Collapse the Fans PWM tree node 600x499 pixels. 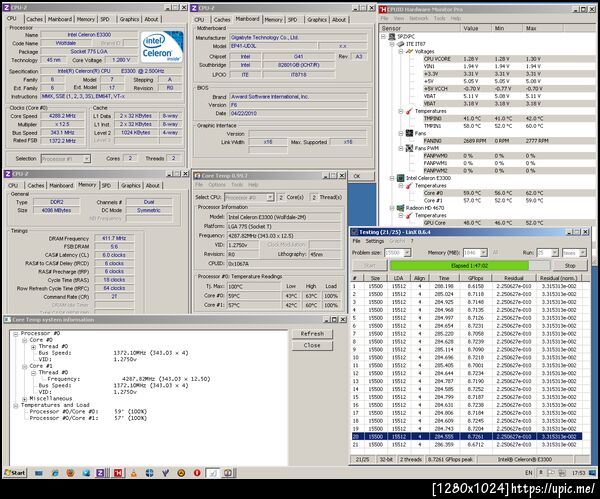point(400,148)
